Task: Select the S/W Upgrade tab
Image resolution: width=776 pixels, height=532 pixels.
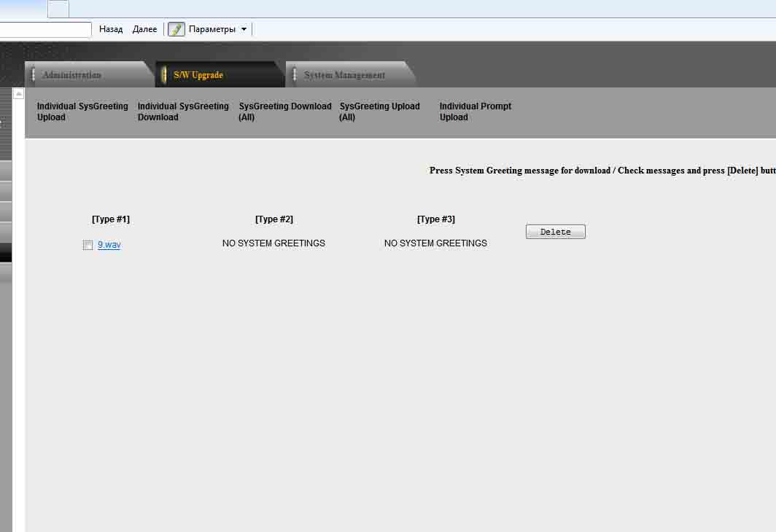Action: (x=198, y=75)
